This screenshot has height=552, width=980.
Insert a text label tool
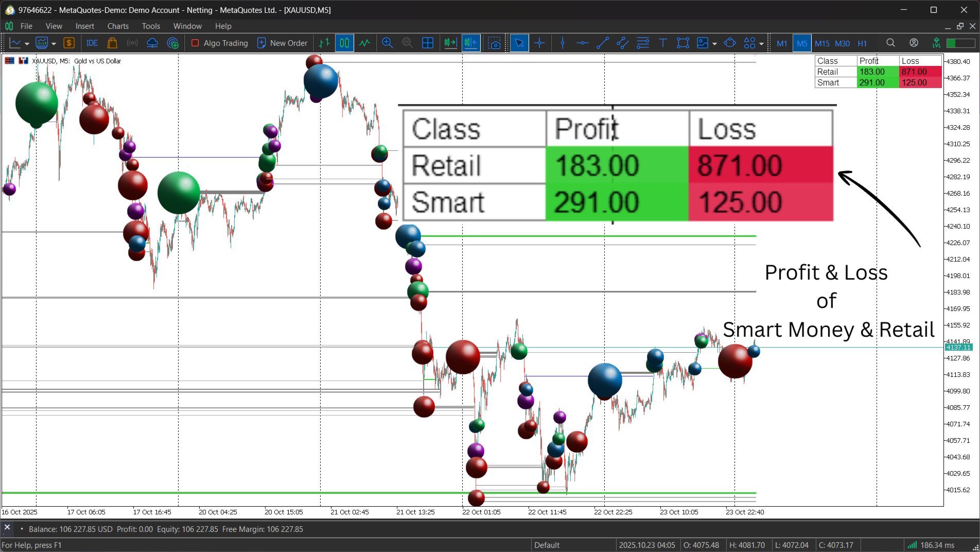(x=663, y=43)
